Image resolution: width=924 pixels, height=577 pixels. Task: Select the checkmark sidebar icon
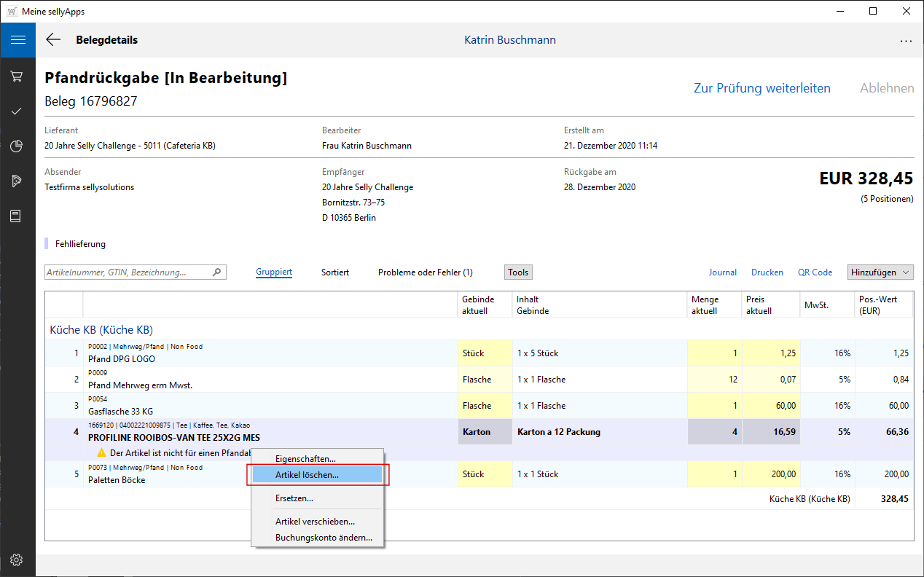pyautogui.click(x=17, y=111)
